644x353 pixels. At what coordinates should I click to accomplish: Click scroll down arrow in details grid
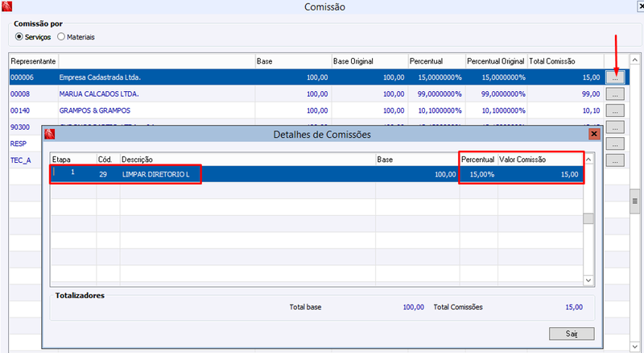[x=588, y=280]
